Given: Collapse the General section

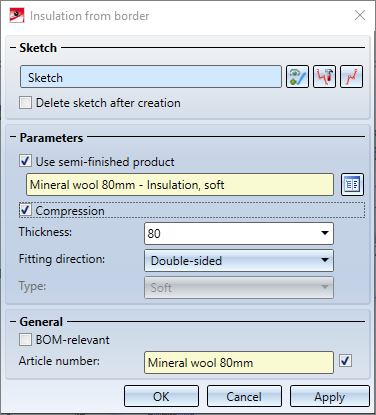Looking at the screenshot, I should tap(13, 322).
